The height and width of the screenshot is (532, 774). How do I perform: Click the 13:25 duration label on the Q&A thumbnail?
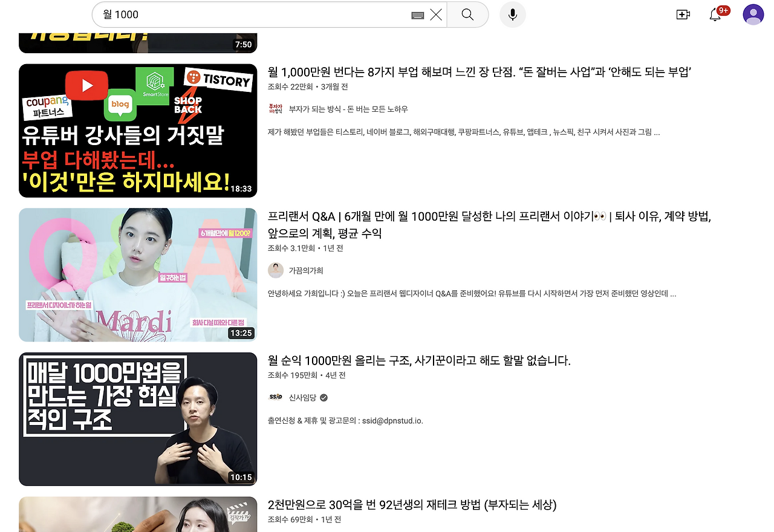point(242,334)
